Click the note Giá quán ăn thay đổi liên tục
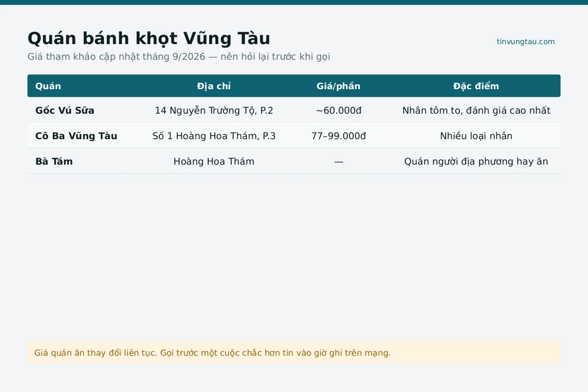This screenshot has height=392, width=588. (x=294, y=353)
